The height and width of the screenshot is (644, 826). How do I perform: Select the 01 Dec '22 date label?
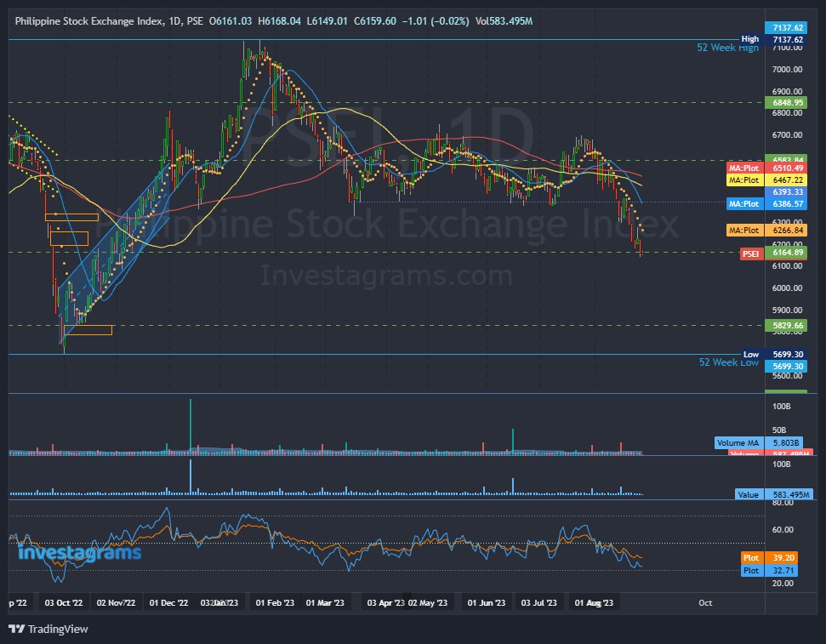(x=168, y=602)
